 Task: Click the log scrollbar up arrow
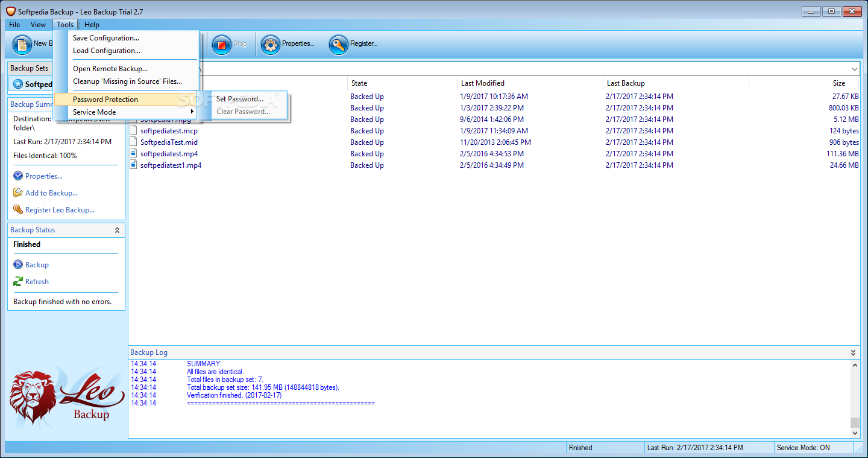tap(855, 365)
